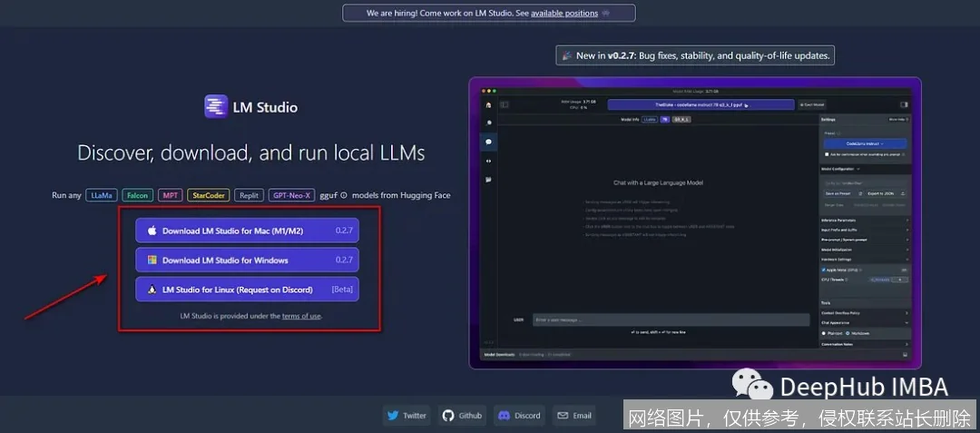Open the Model Downloads bar at bottom

coord(695,354)
